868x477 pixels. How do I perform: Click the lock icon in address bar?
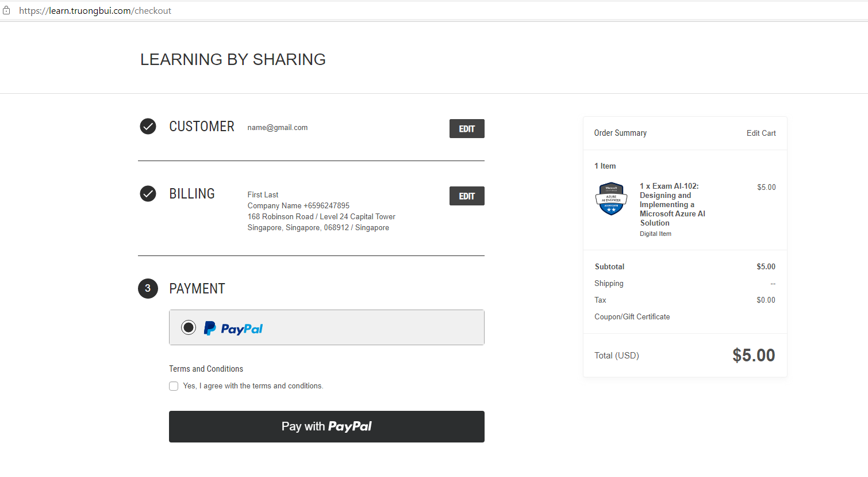6,10
